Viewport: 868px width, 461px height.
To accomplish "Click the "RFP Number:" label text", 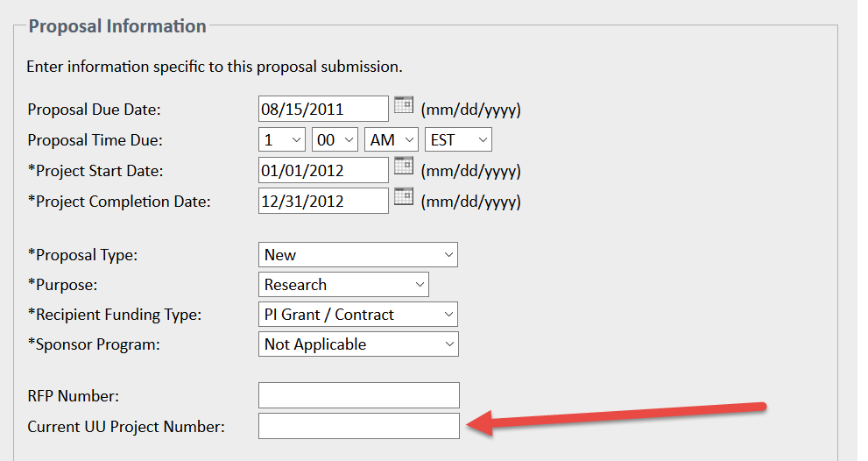I will click(73, 397).
